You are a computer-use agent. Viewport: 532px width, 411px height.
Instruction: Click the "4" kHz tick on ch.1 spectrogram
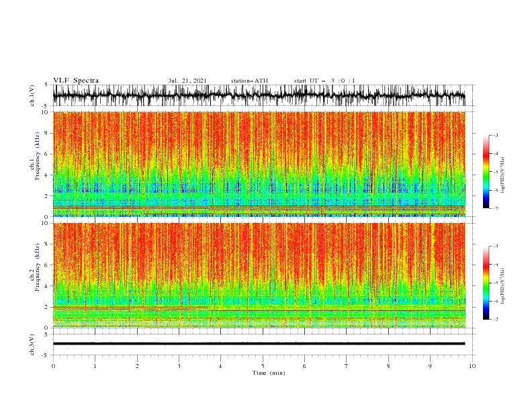pos(46,175)
